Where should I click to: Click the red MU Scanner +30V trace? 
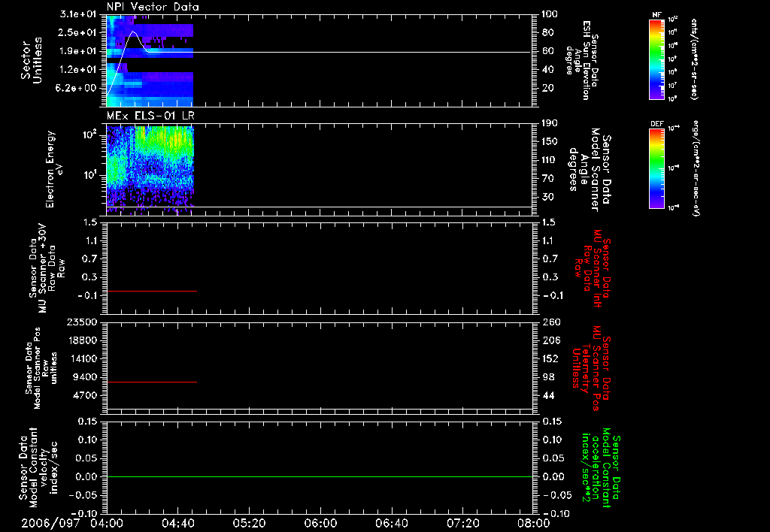(x=152, y=291)
